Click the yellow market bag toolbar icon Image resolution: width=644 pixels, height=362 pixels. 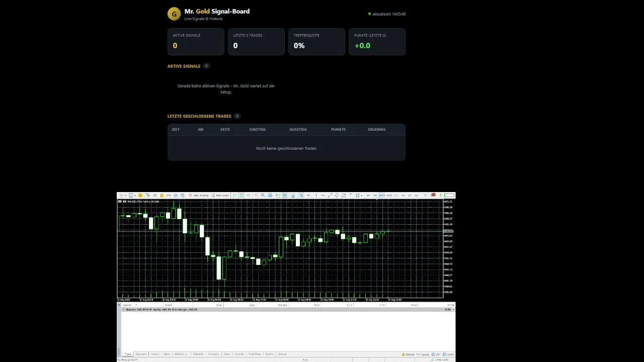pyautogui.click(x=162, y=195)
